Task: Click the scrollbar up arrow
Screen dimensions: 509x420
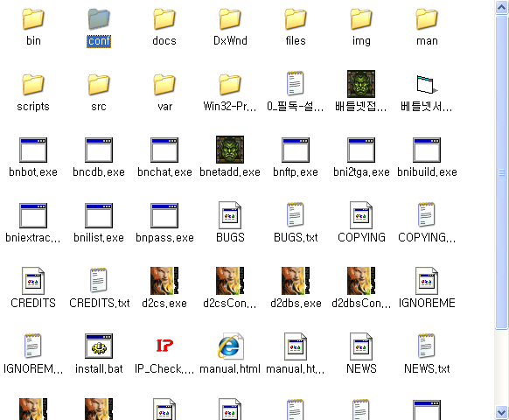Action: click(501, 7)
